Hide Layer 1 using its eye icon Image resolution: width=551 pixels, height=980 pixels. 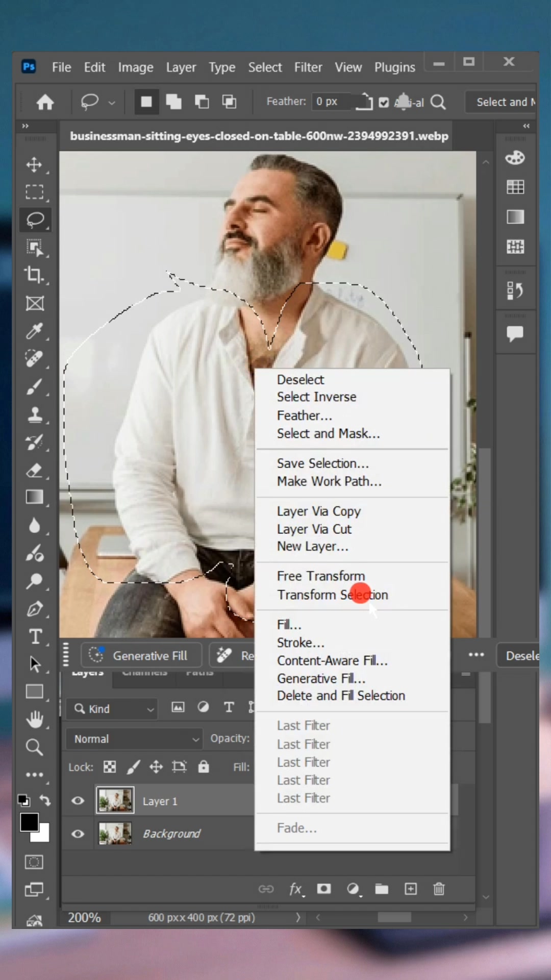[78, 800]
